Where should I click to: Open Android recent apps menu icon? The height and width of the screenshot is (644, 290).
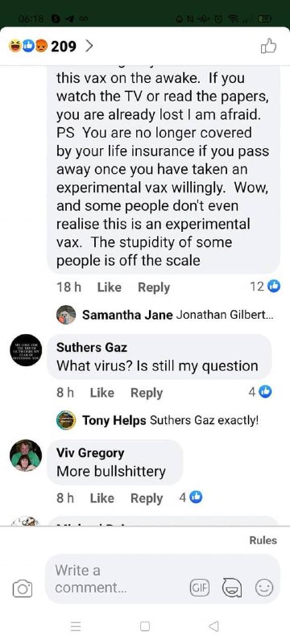[x=76, y=626]
